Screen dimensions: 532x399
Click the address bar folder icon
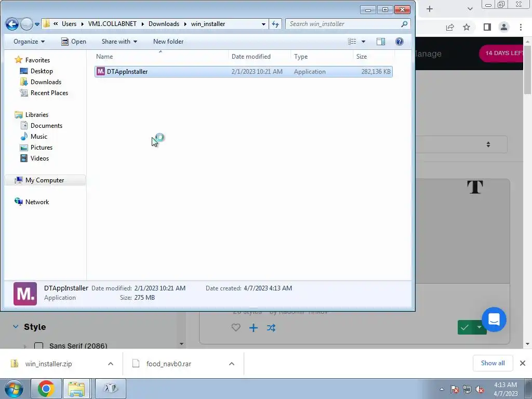click(x=46, y=24)
